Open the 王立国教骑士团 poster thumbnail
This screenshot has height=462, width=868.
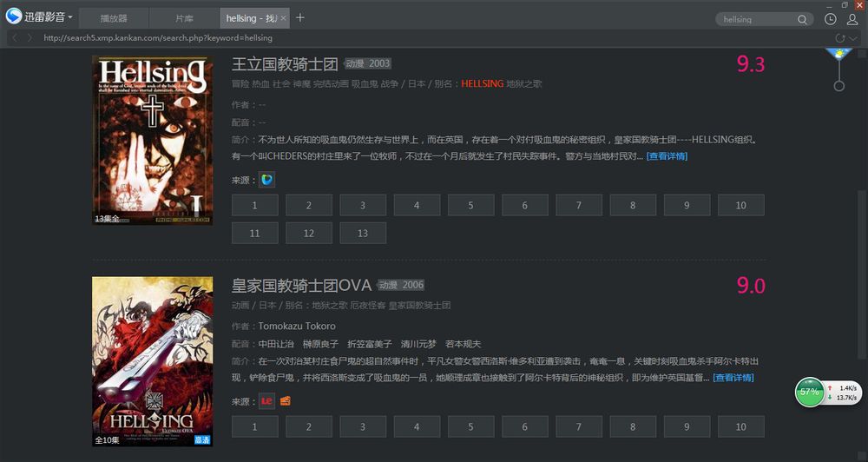152,140
